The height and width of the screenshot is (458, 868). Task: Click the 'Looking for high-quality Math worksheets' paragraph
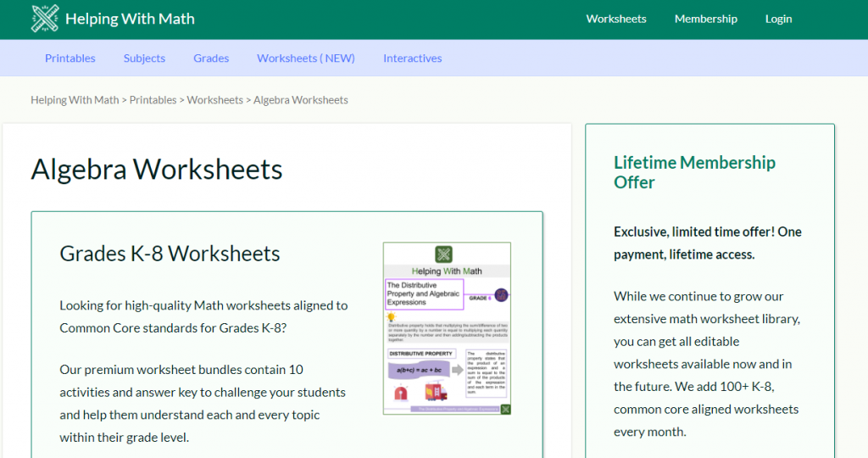[x=203, y=316]
